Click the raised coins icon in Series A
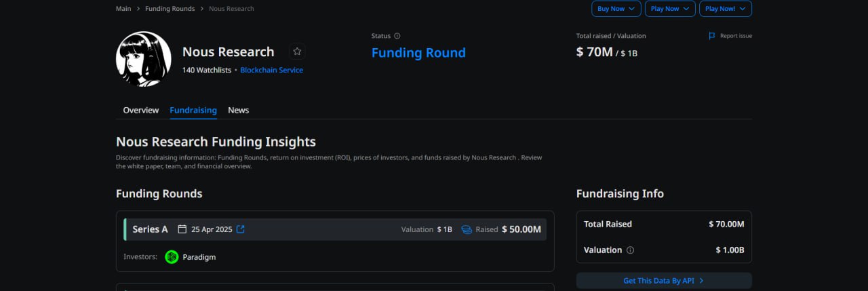 467,229
